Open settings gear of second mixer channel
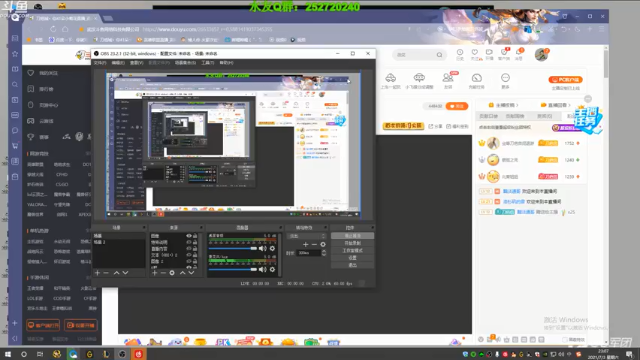 (x=272, y=269)
